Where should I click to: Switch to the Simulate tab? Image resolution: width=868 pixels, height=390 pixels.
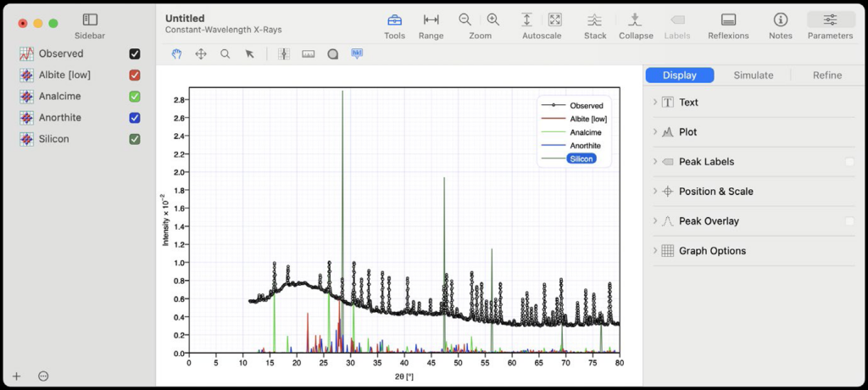(753, 75)
